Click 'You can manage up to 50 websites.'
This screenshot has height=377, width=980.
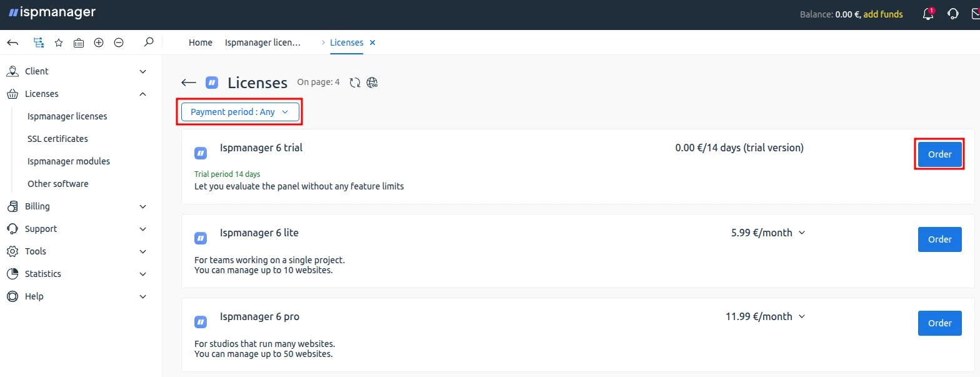click(263, 354)
